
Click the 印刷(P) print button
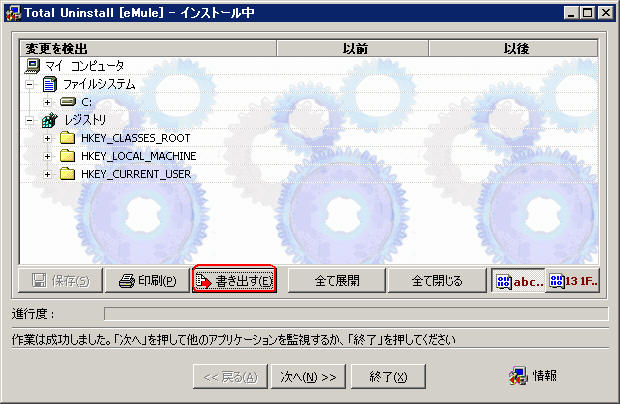pos(147,281)
